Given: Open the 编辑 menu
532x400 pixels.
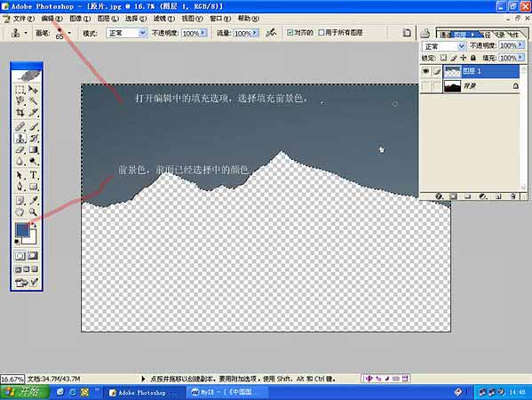Looking at the screenshot, I should pos(52,19).
